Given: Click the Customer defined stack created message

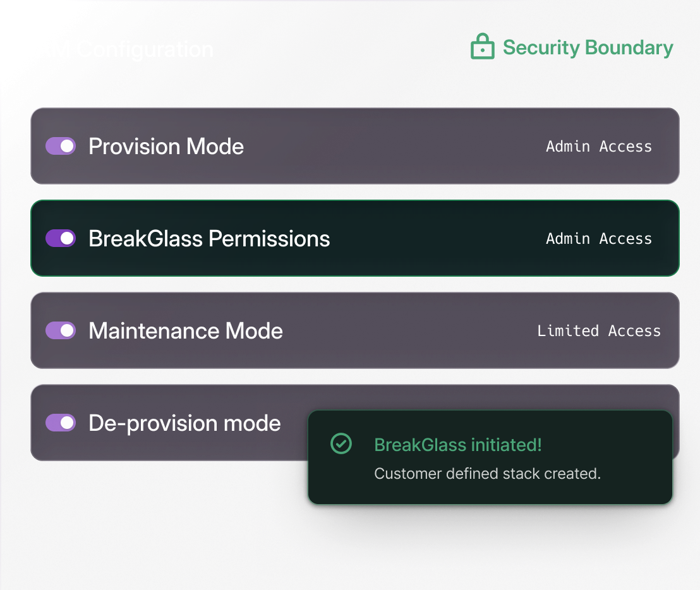Looking at the screenshot, I should click(487, 473).
